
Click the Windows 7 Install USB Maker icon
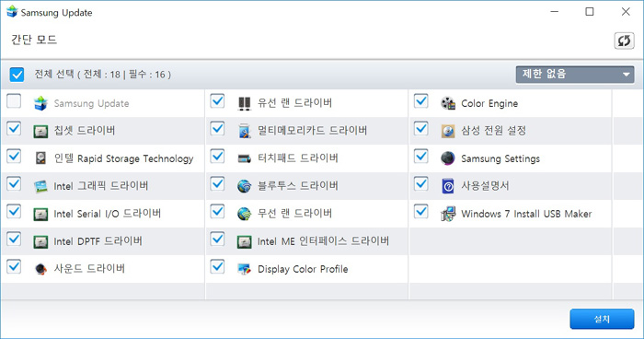point(448,214)
